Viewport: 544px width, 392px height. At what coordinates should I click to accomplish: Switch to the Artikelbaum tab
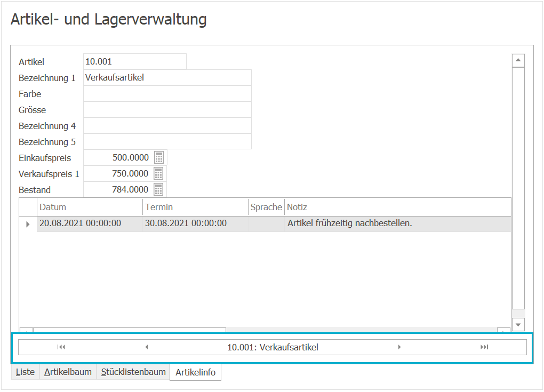[68, 372]
